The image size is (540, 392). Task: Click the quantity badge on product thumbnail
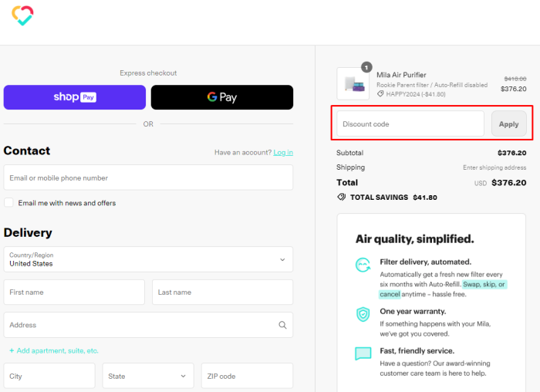pyautogui.click(x=366, y=67)
